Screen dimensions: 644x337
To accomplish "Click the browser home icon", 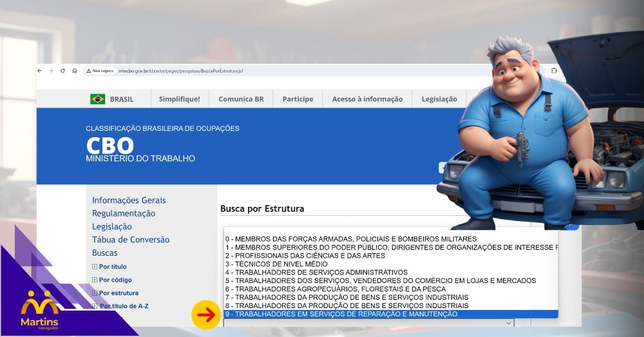I will click(74, 71).
